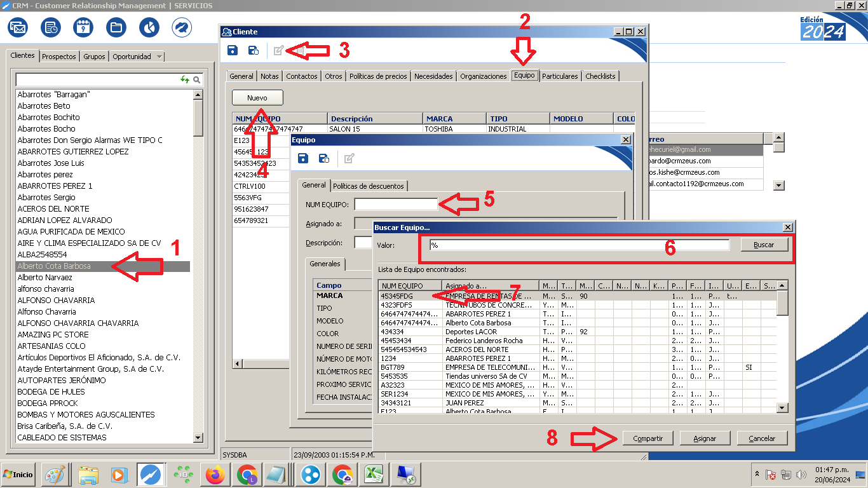Click the green refresh arrows in client search
The width and height of the screenshot is (868, 488).
pos(185,80)
